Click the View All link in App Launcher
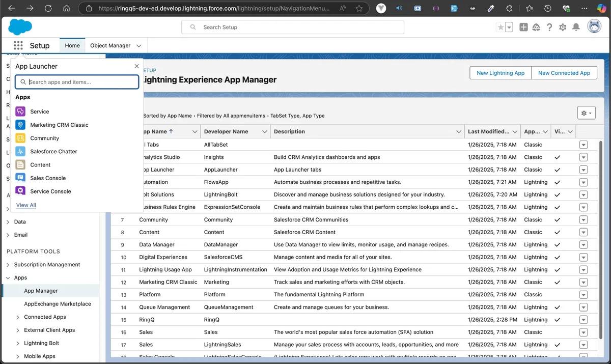 [26, 205]
